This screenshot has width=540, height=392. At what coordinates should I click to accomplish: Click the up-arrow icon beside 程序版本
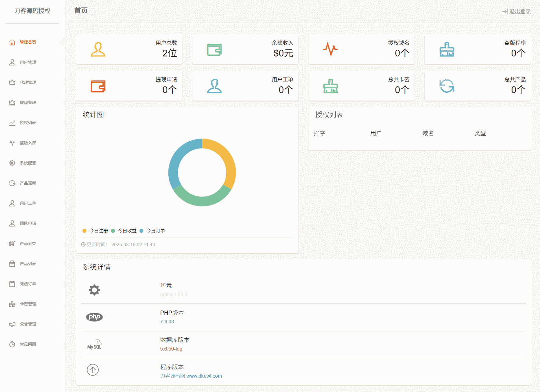point(93,370)
